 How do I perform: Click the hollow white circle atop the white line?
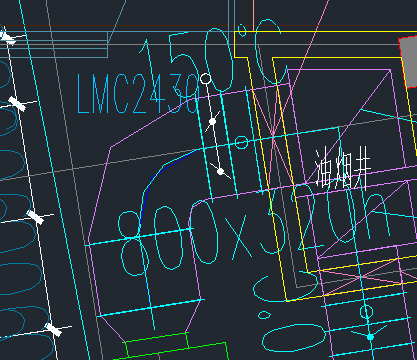coord(205,79)
